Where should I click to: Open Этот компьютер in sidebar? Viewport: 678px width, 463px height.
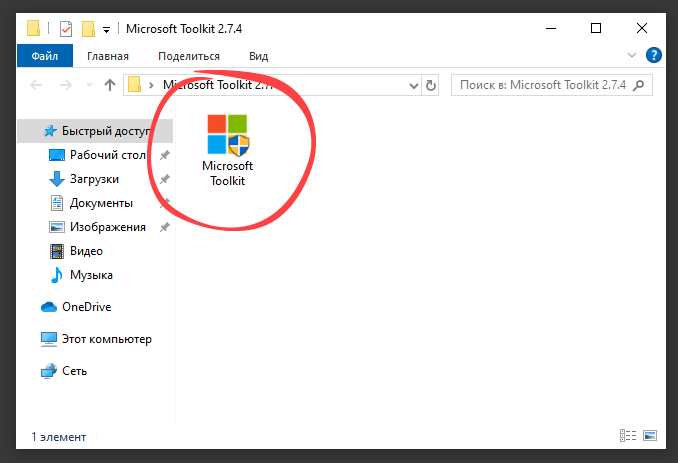(106, 339)
